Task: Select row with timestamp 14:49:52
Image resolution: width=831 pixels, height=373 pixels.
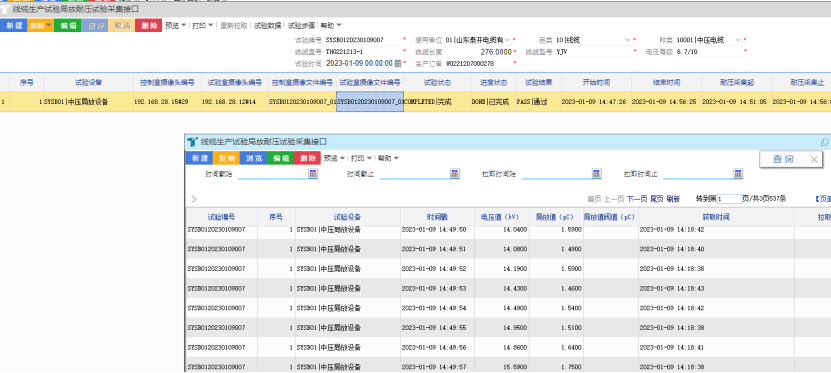Action: 508,269
